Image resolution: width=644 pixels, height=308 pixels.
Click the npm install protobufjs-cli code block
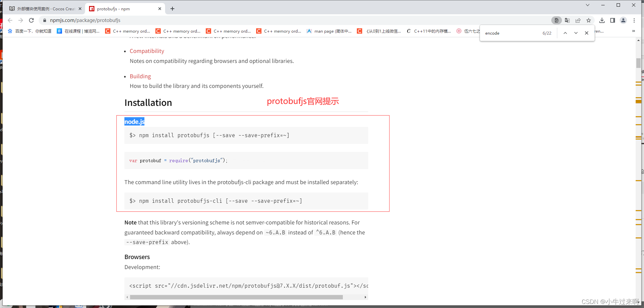(x=246, y=201)
